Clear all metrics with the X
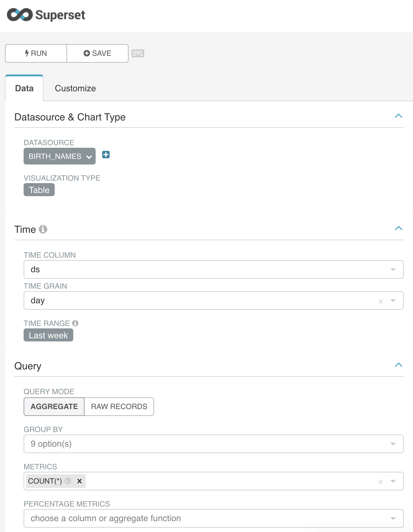The width and height of the screenshot is (413, 532). (380, 482)
